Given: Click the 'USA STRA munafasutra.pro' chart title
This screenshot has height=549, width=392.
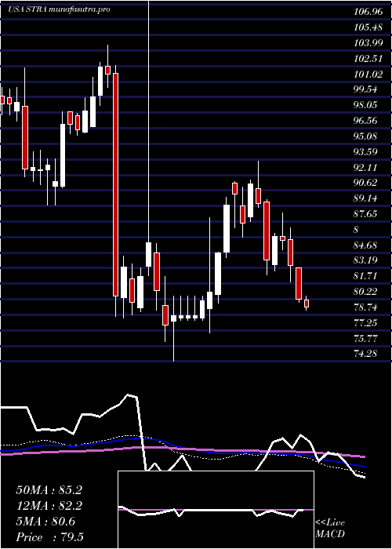Looking at the screenshot, I should [x=59, y=9].
